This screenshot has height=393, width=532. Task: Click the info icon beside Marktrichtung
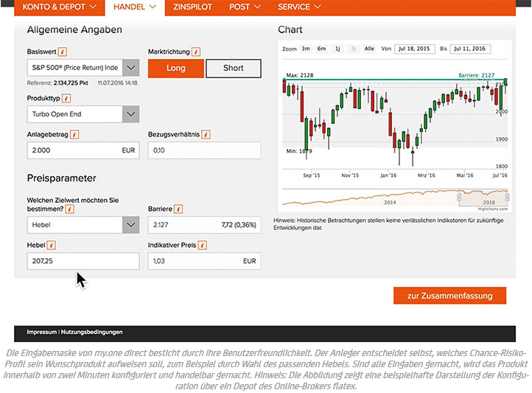pos(195,52)
